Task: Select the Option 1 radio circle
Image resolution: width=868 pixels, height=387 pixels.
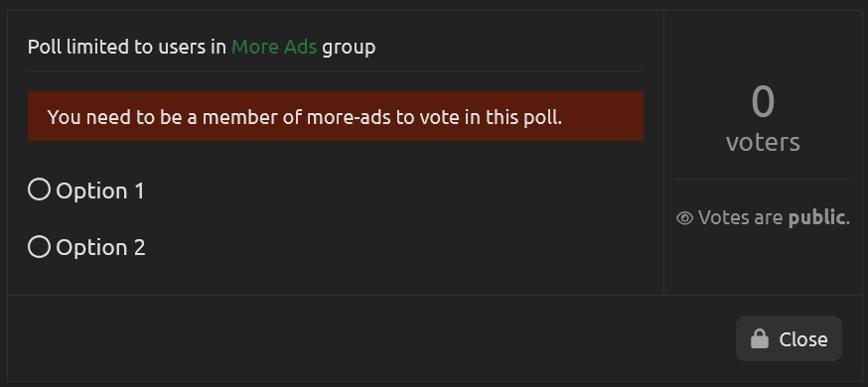Action: [40, 190]
